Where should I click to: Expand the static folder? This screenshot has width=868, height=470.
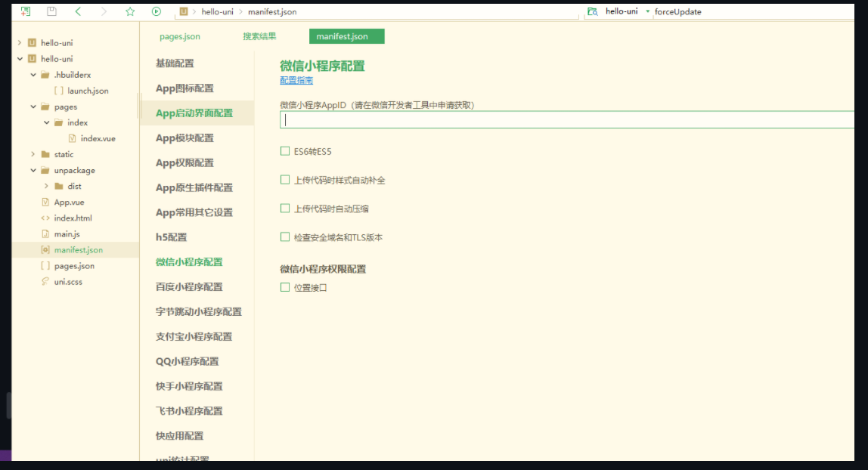pos(33,154)
